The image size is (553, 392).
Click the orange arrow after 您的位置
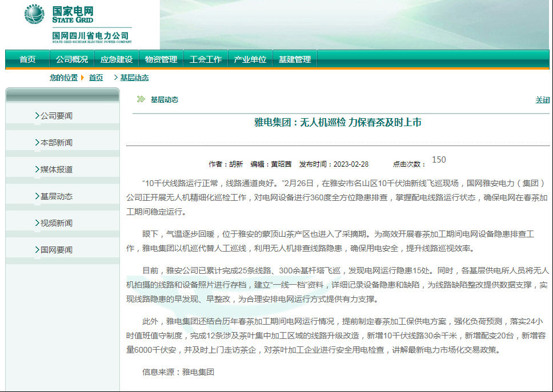coord(82,78)
